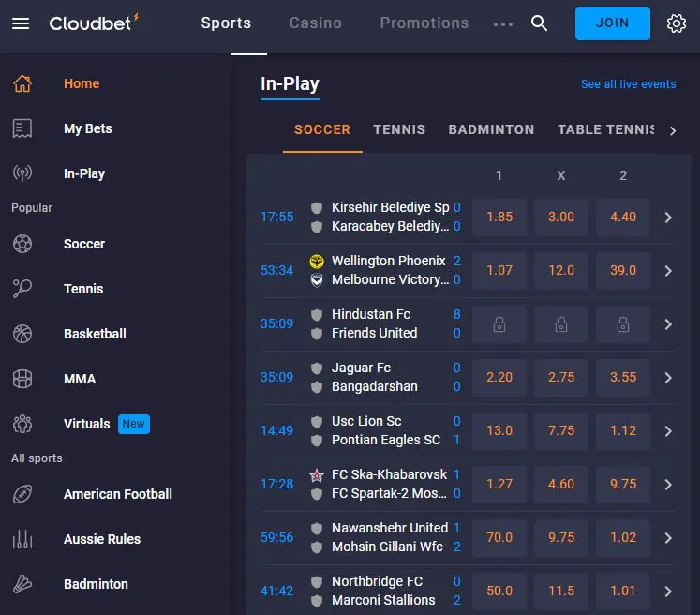The image size is (700, 615).
Task: Open the settings gear icon
Action: coord(676,23)
